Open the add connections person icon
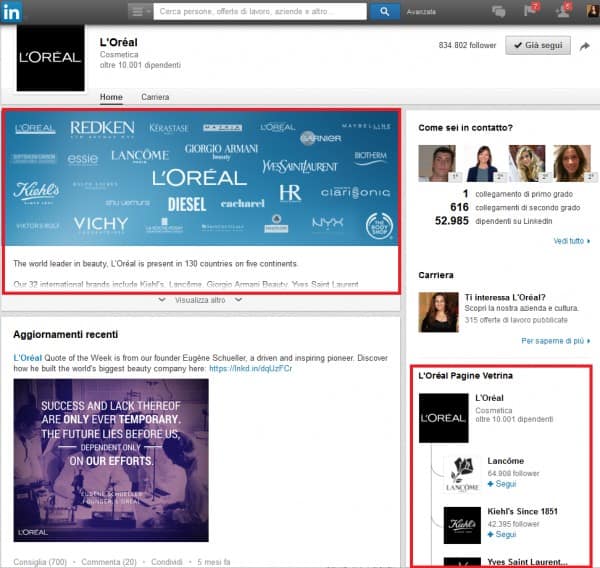 pos(563,10)
